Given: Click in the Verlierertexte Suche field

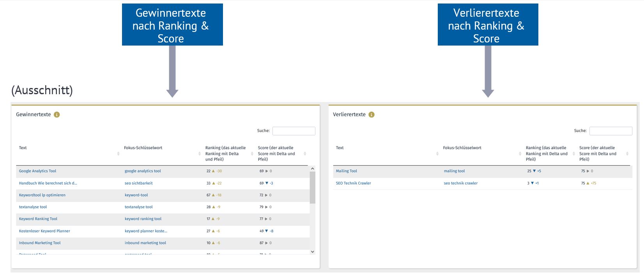Looking at the screenshot, I should (x=610, y=131).
